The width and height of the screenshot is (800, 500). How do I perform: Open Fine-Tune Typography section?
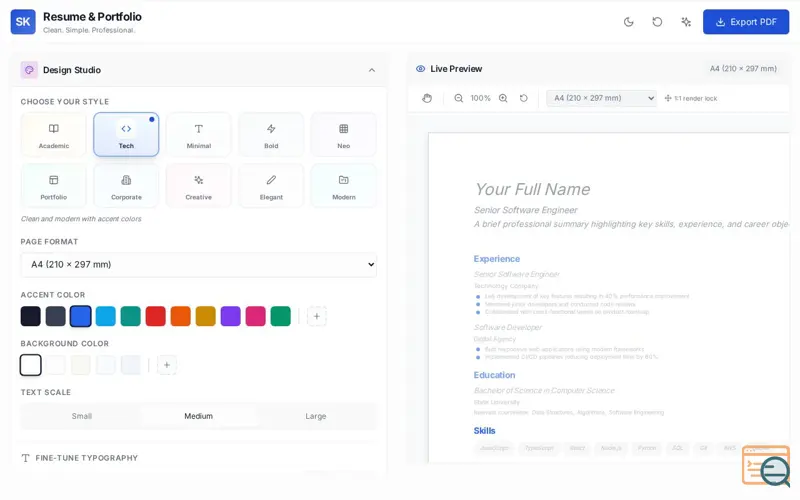tap(80, 458)
